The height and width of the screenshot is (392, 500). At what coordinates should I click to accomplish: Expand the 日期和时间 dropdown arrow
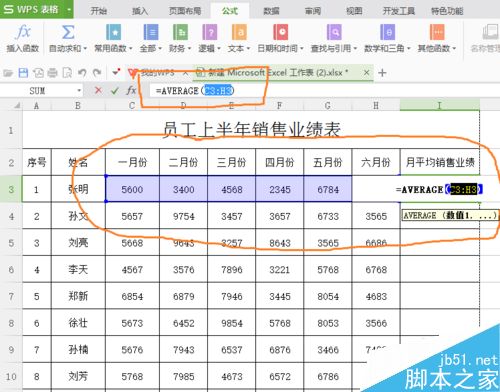pos(302,49)
